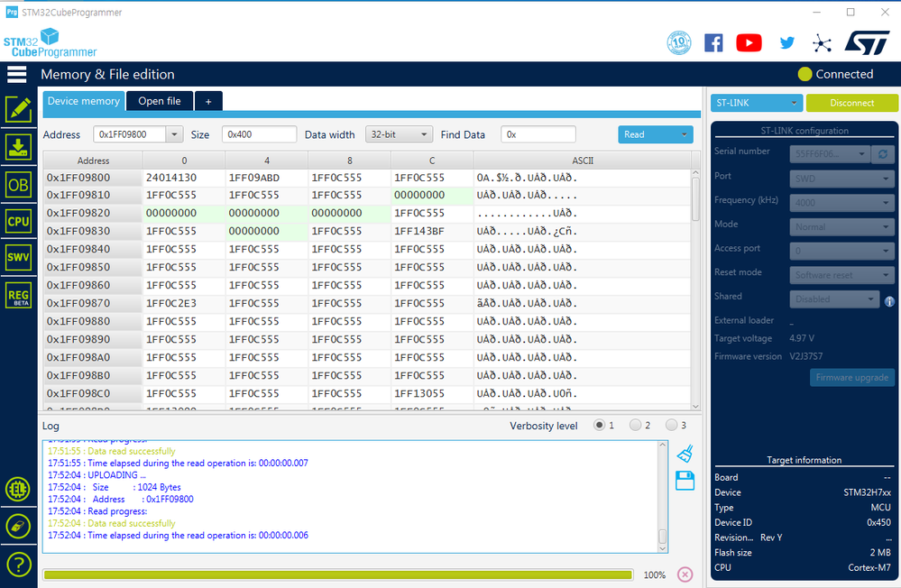Open the Twitter link icon
The width and height of the screenshot is (901, 588).
coord(787,43)
